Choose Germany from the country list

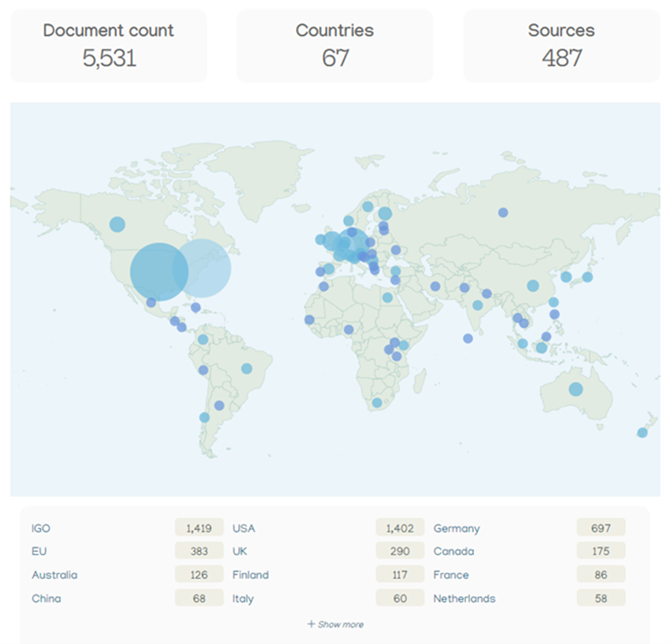click(456, 528)
